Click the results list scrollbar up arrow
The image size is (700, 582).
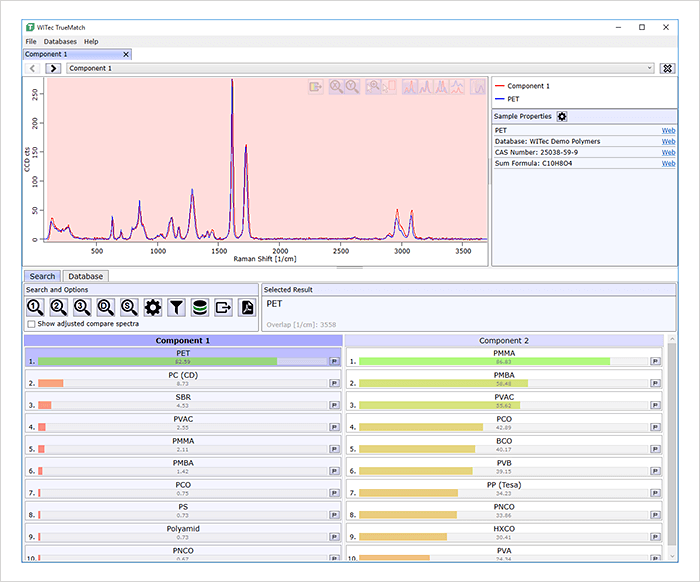[x=672, y=340]
